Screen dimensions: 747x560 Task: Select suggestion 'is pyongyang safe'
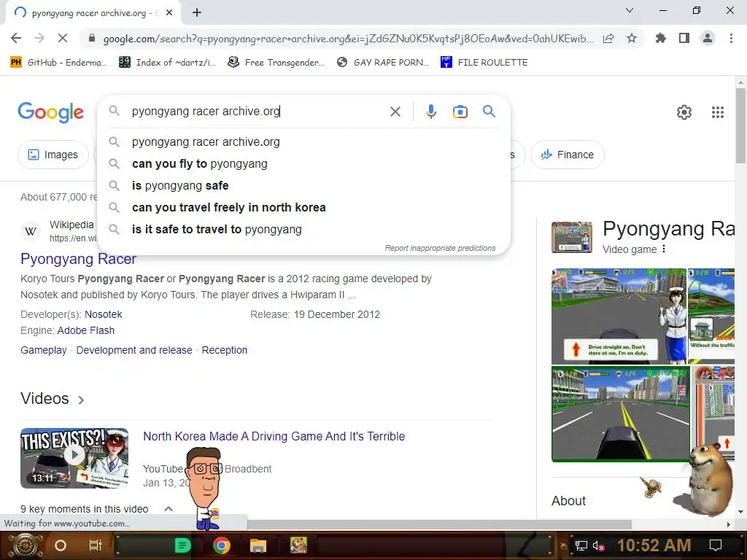303,186
